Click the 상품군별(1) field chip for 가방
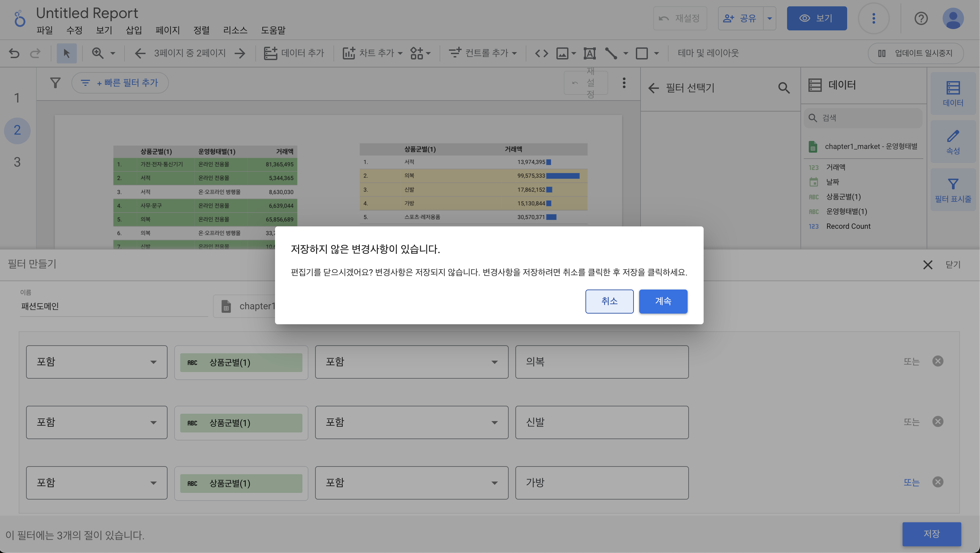Image resolution: width=980 pixels, height=553 pixels. point(241,483)
